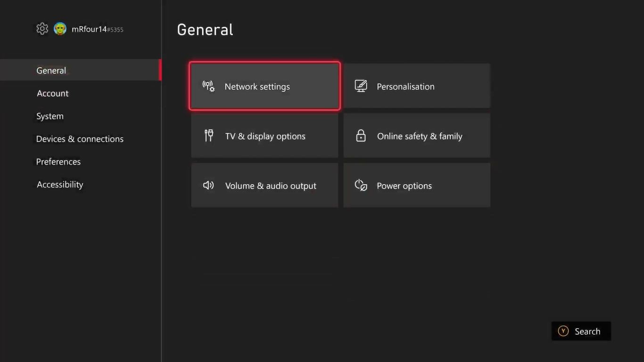Open Power options via its power icon
Viewport: 644px width, 362px height.
tap(360, 185)
